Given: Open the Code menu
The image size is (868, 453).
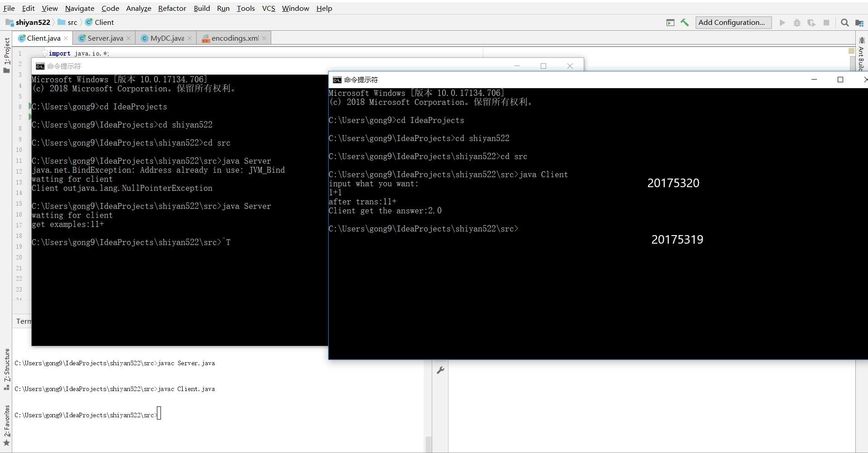Looking at the screenshot, I should (110, 8).
